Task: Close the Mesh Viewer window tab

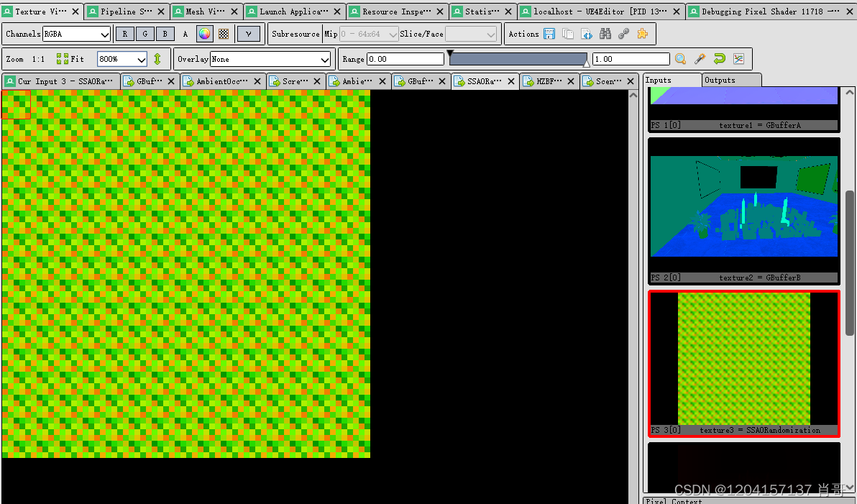Action: [x=234, y=12]
